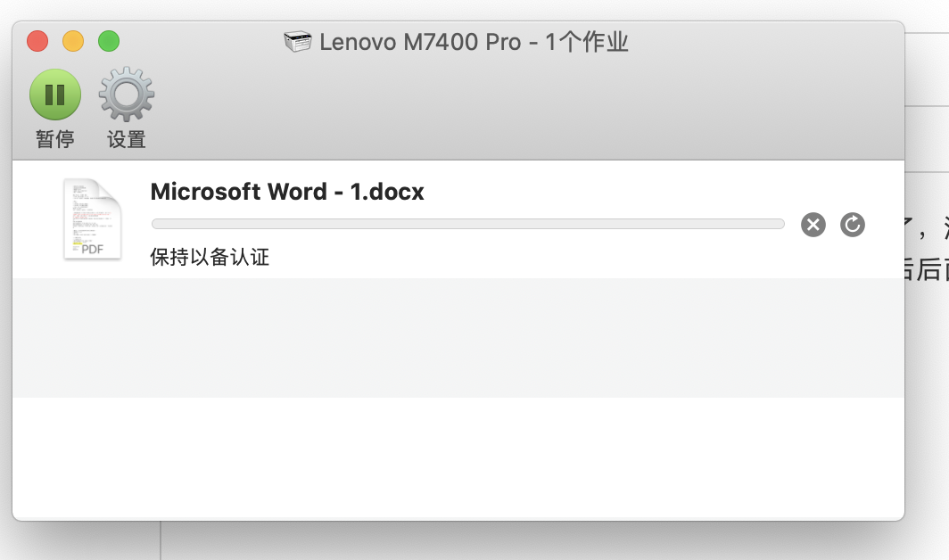Click the PDF document icon of the job
This screenshot has width=949, height=560.
point(92,219)
